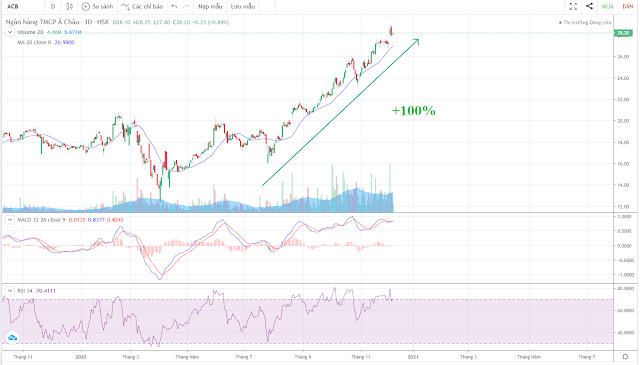The height and width of the screenshot is (365, 640).
Task: Select the MA 20 close 0 label
Action: 34,42
